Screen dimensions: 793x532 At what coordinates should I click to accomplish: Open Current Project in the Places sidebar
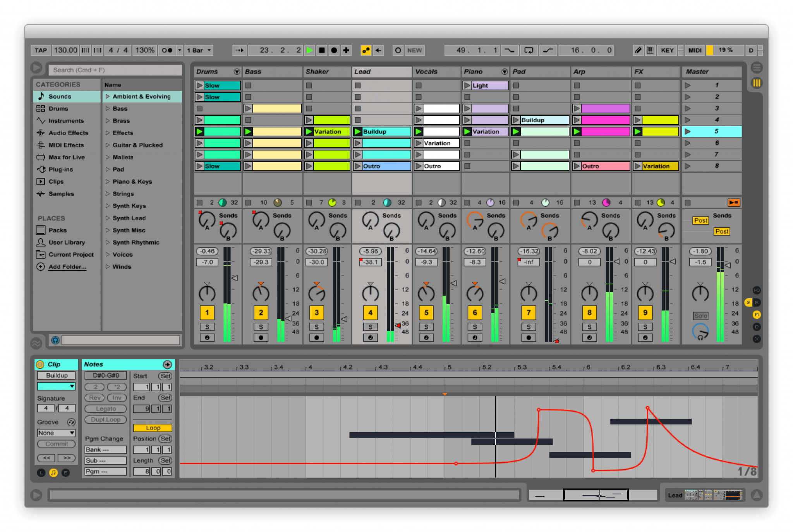pos(71,255)
